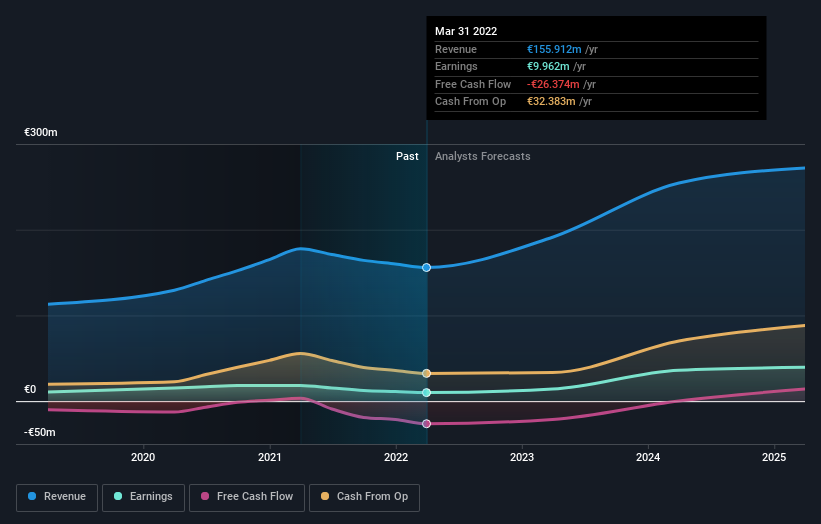The width and height of the screenshot is (821, 524).
Task: Toggle the Earnings series legend button
Action: tap(143, 497)
